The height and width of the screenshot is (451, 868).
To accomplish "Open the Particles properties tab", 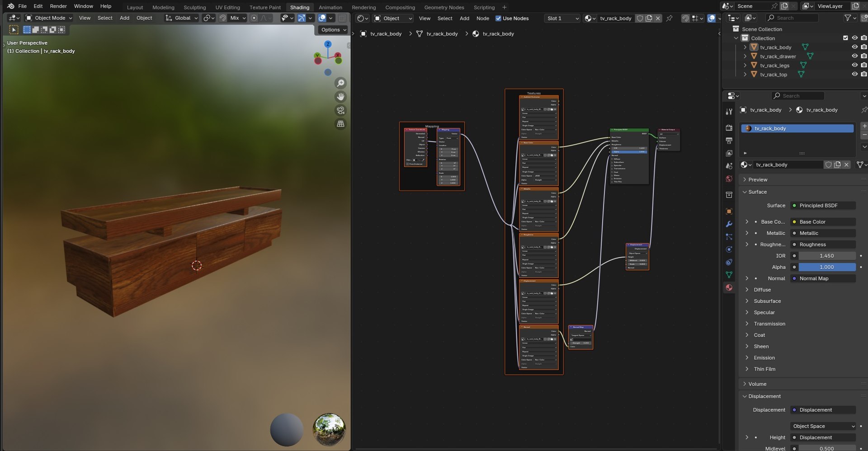I will click(x=729, y=237).
